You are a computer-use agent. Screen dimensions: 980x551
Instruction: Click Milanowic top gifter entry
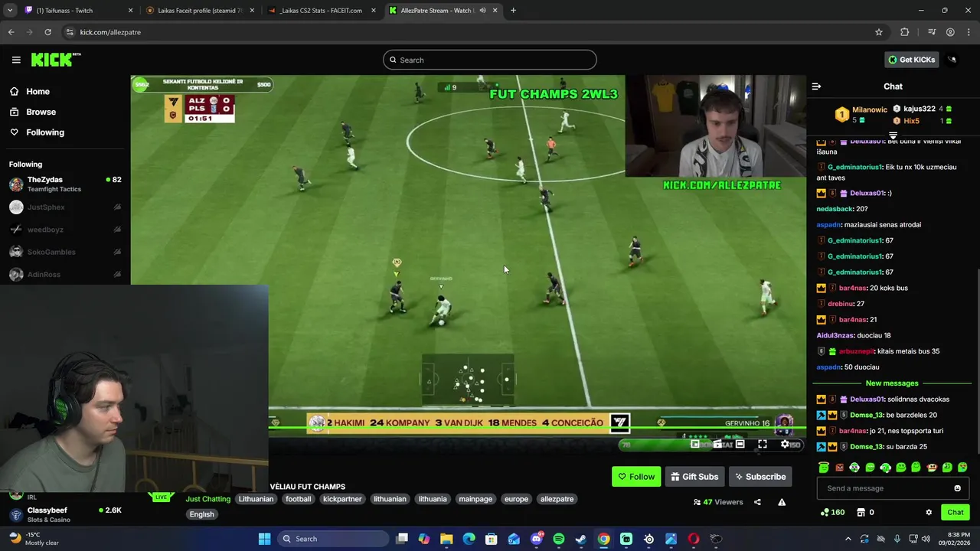coord(861,115)
